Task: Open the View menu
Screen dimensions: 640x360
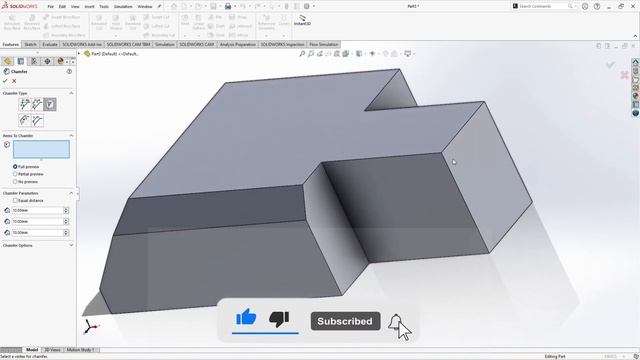Action: click(75, 7)
